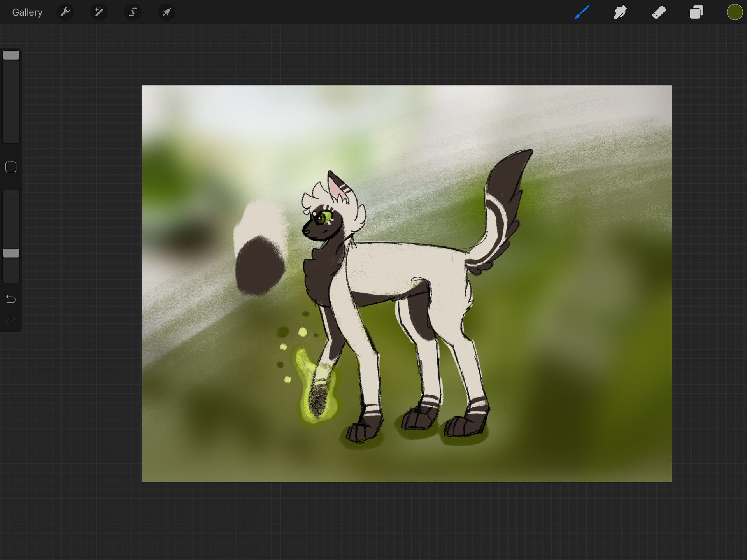The image size is (747, 560).
Task: Click the brush opacity slider handle
Action: (x=11, y=253)
